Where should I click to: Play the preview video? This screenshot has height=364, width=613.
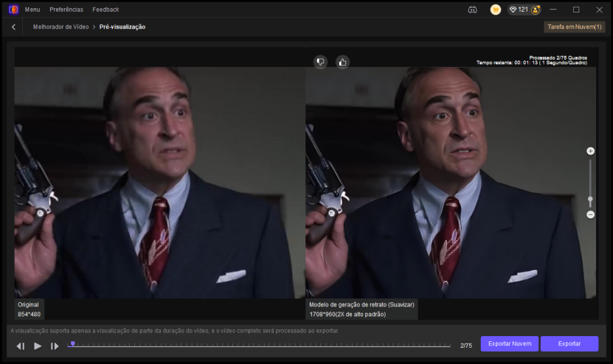click(x=38, y=346)
